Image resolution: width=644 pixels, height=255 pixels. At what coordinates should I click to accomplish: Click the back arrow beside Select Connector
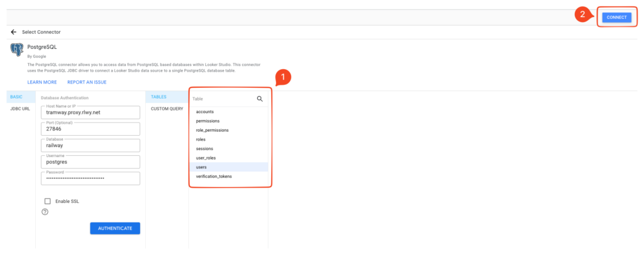(13, 31)
